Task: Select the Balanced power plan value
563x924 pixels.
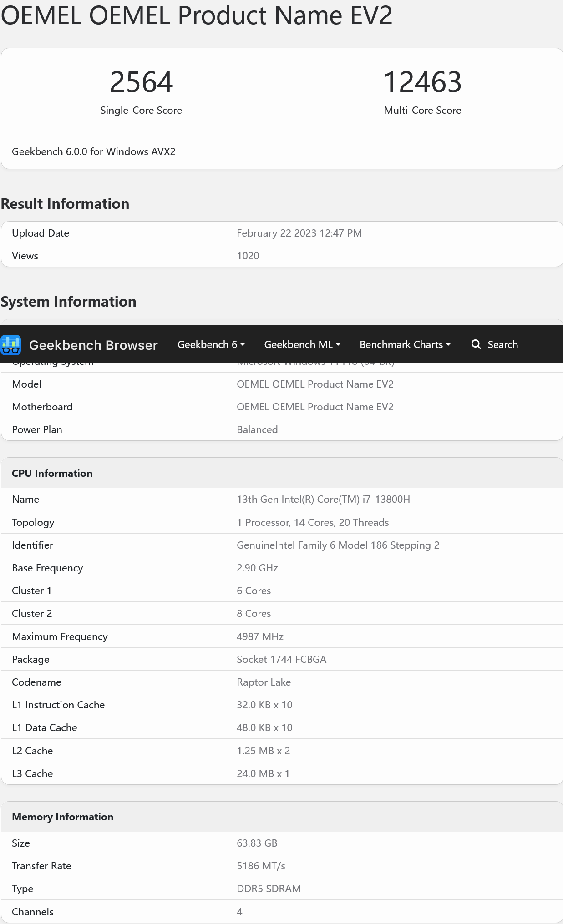Action: coord(257,429)
